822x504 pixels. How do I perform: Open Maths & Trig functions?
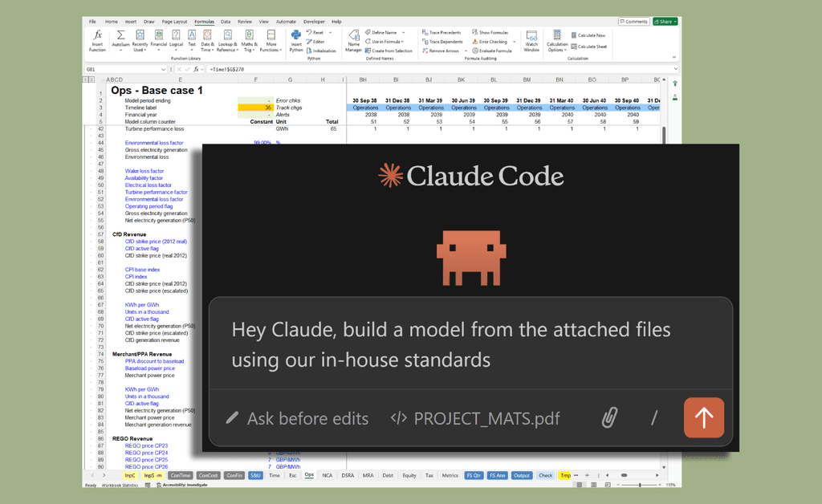click(x=250, y=40)
